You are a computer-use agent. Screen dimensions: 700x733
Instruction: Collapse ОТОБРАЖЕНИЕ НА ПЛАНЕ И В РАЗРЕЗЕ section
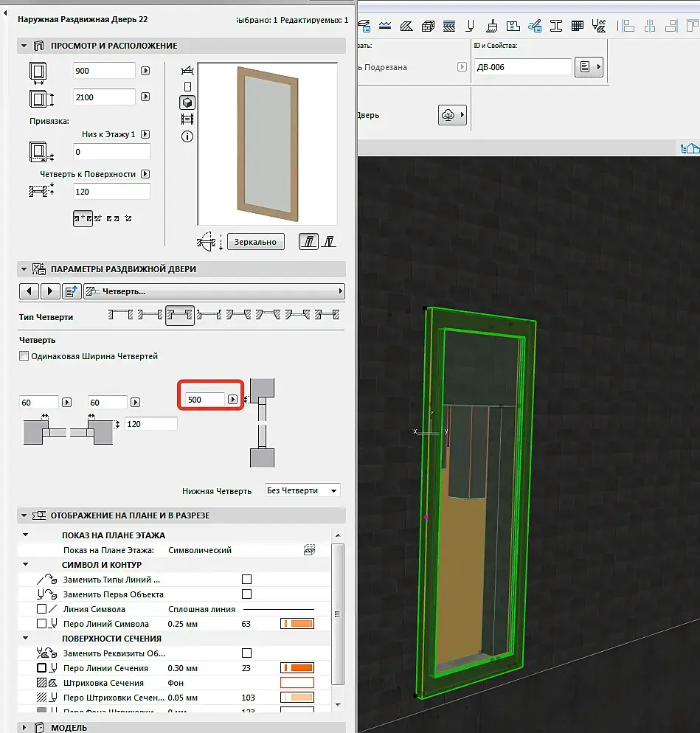24,515
